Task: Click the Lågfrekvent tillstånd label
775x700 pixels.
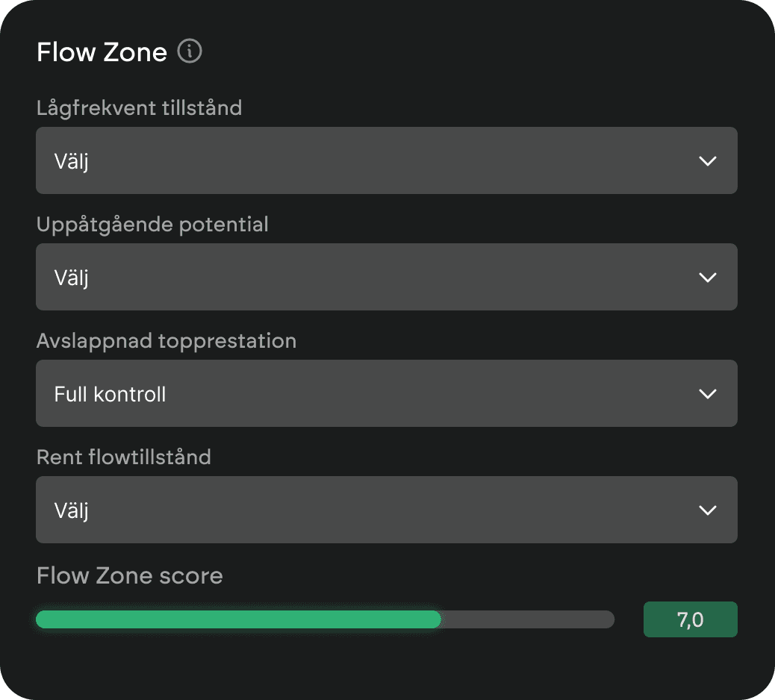Action: [139, 107]
